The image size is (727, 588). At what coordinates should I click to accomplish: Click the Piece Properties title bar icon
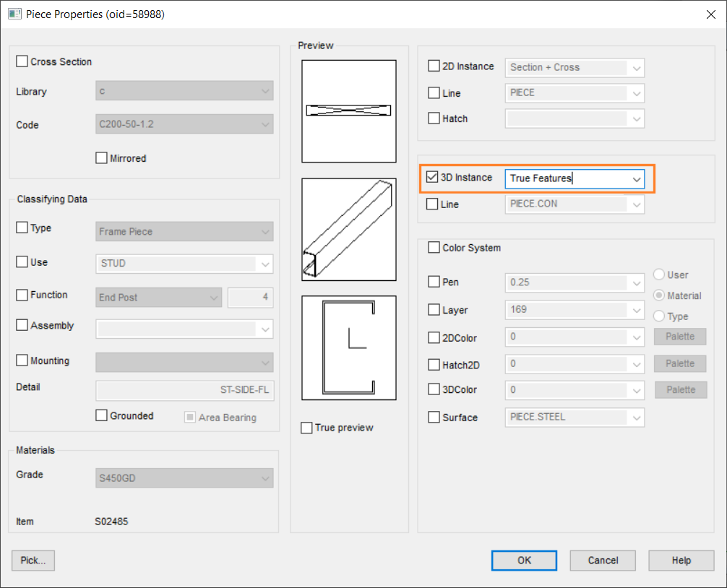(x=14, y=14)
